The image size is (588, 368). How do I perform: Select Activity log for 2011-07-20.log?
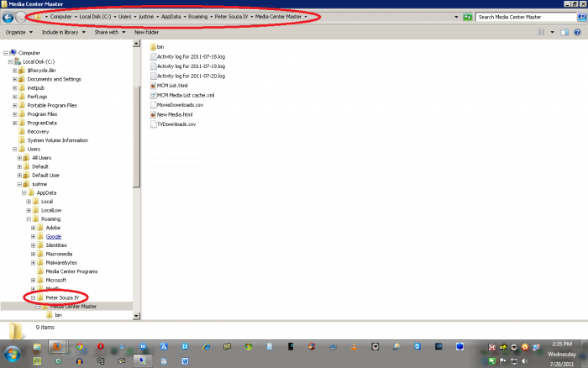[191, 76]
